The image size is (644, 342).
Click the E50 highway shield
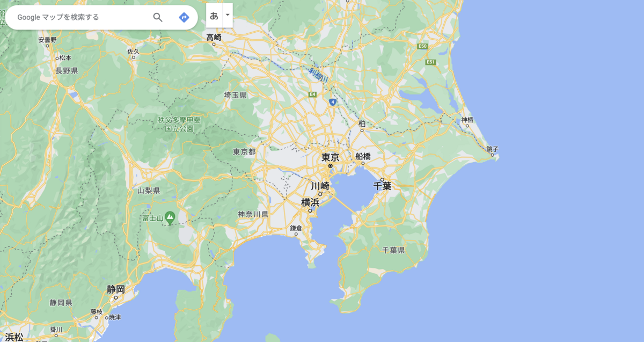click(422, 47)
